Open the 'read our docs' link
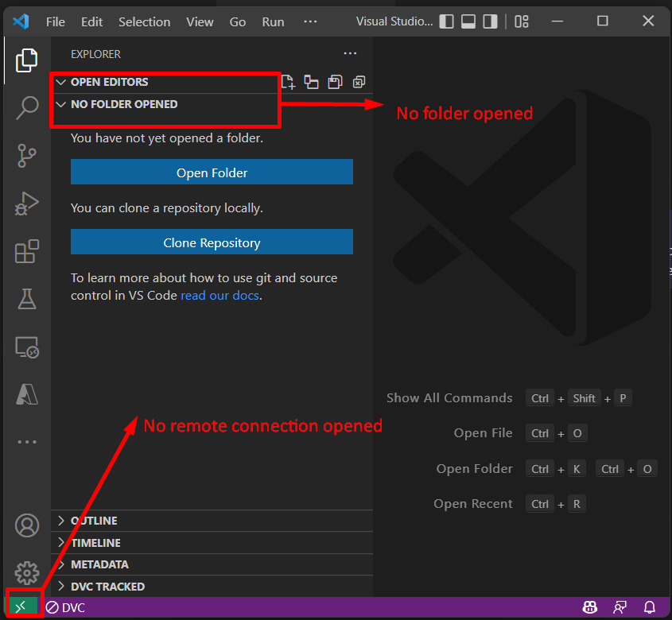 [219, 295]
